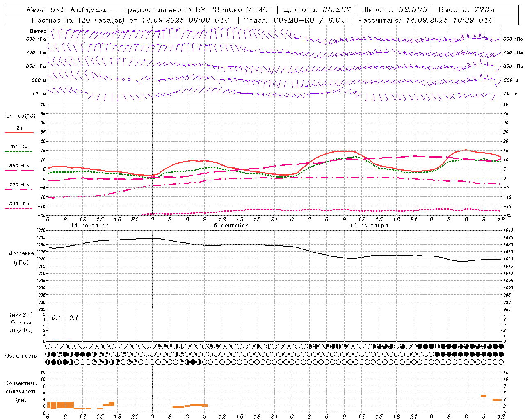
Task: Select the Конвективн. convective cloud label
Action: point(21,383)
